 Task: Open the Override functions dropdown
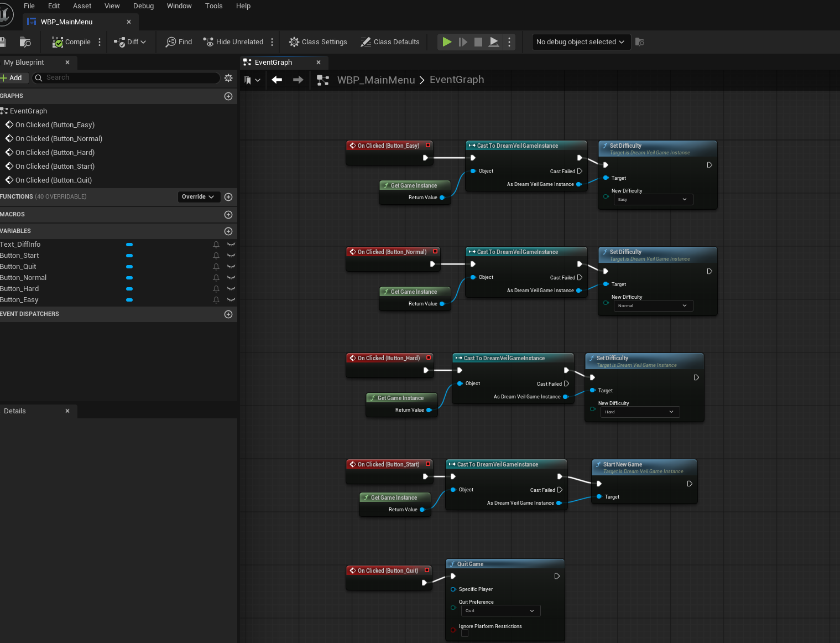pos(199,197)
